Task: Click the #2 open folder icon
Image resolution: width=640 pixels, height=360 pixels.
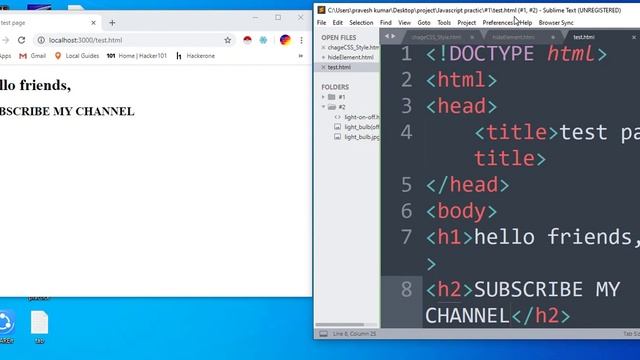Action: point(332,107)
